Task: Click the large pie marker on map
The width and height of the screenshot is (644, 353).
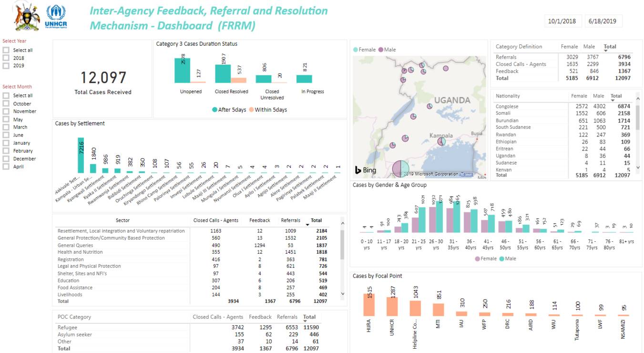Action: coord(401,169)
